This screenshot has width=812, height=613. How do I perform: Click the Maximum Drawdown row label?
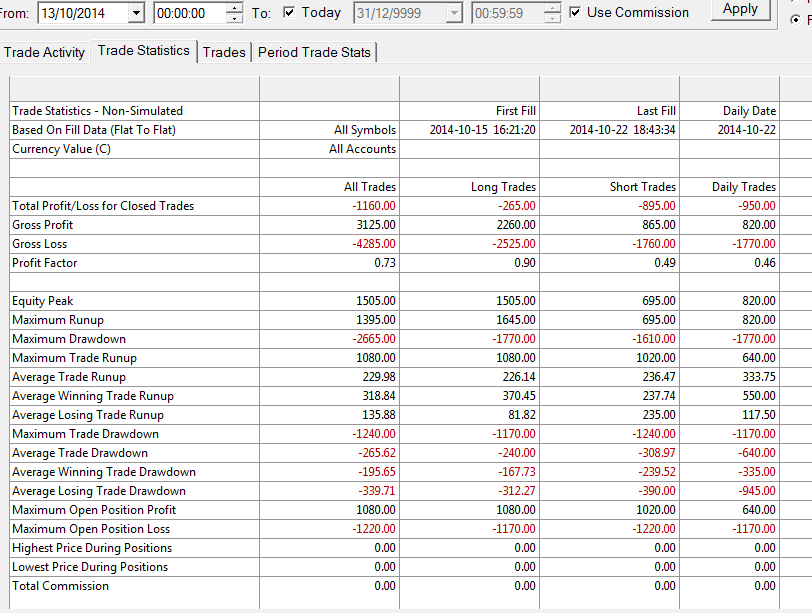(x=69, y=339)
